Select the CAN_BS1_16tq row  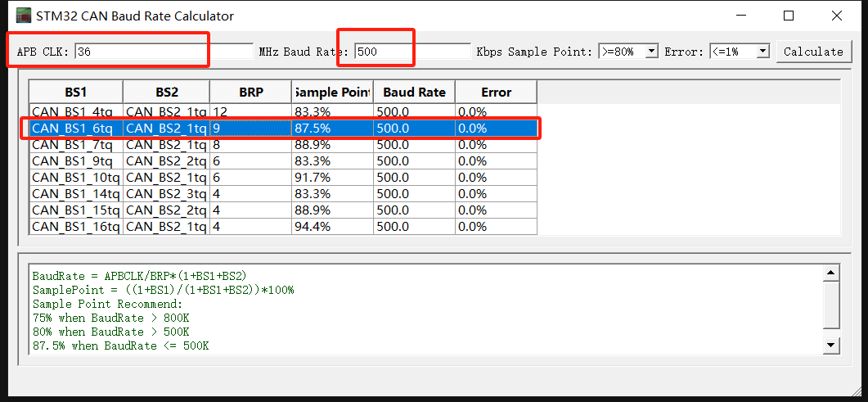tap(283, 227)
